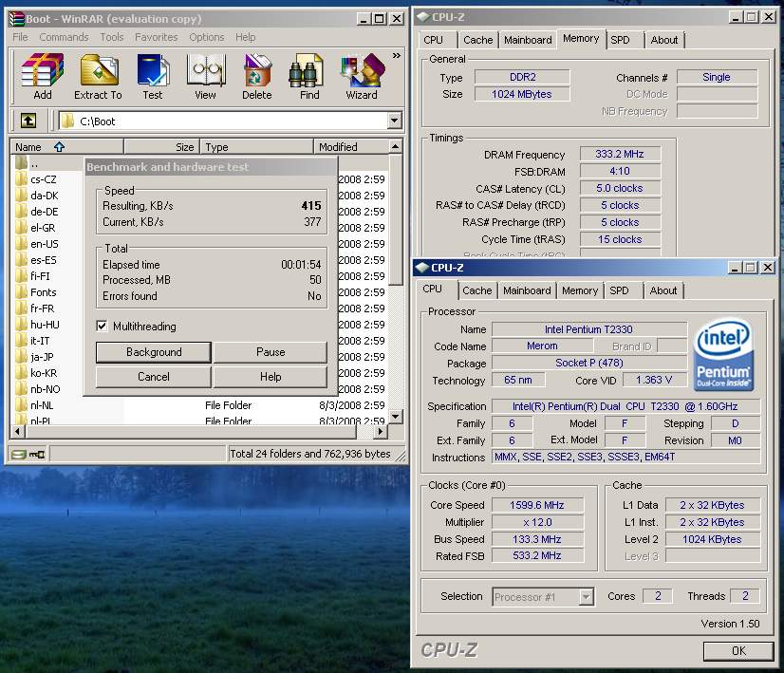Screen dimensions: 784x673
Task: Pause the benchmark test
Action: (x=271, y=352)
